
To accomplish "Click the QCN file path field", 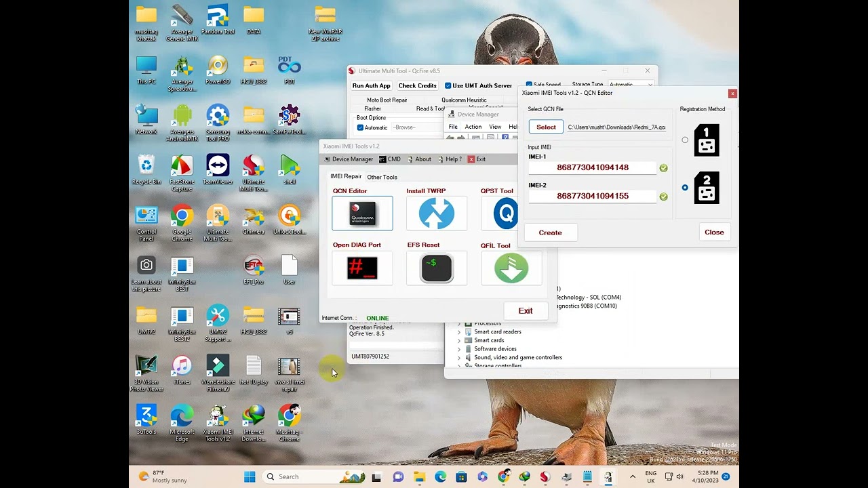I will [616, 127].
